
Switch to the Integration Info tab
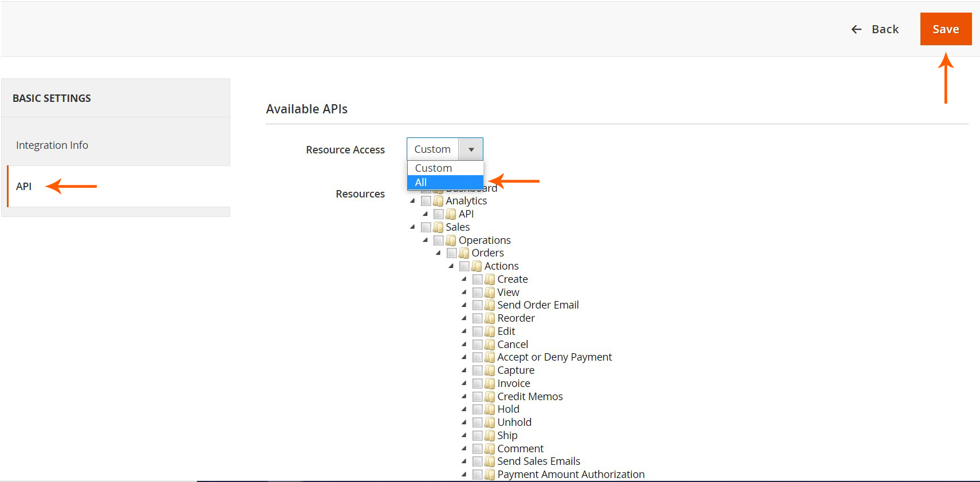(x=52, y=145)
